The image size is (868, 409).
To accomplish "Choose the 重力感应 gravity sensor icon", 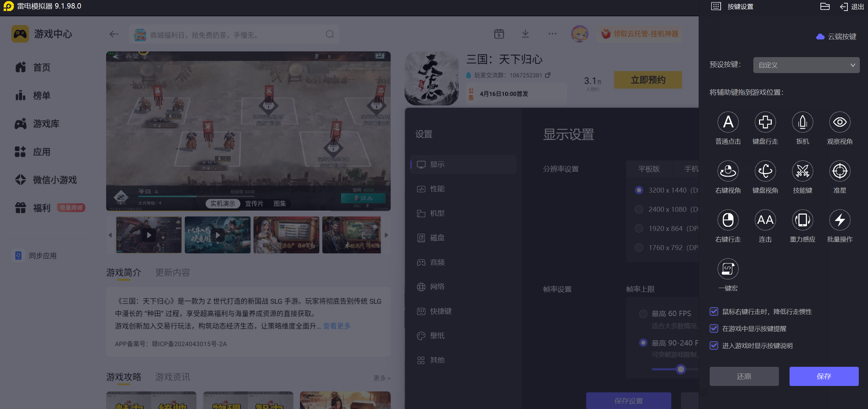I will [x=802, y=220].
